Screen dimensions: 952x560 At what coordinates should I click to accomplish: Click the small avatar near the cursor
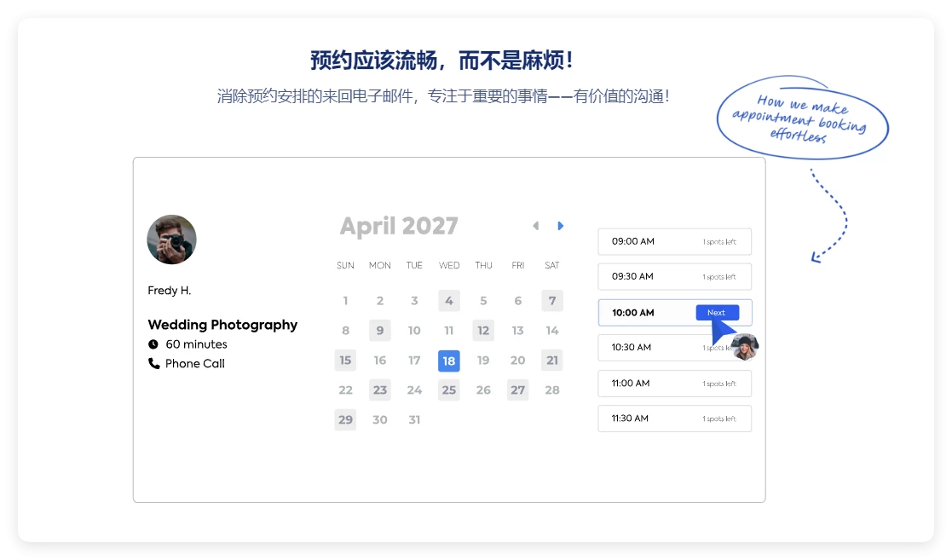point(743,347)
